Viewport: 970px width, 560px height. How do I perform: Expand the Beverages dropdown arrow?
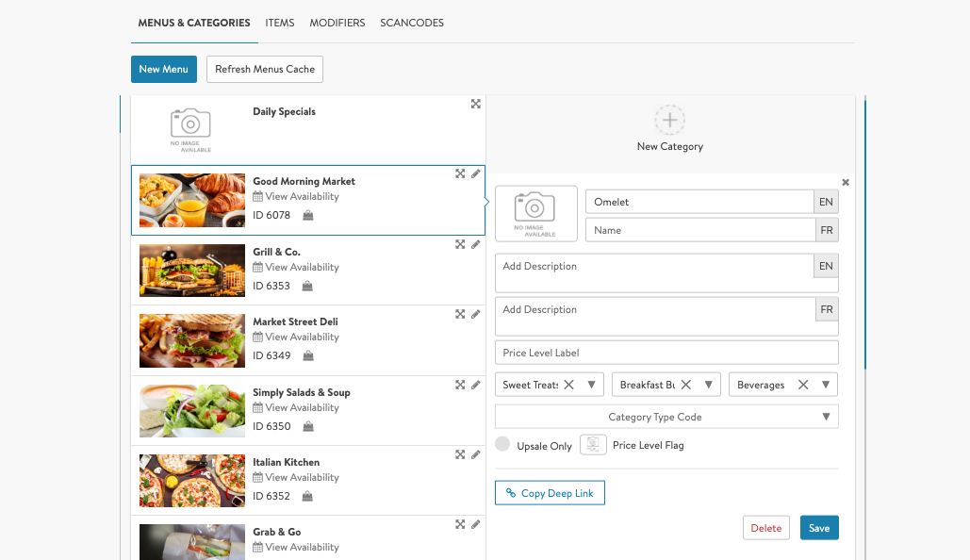point(826,385)
